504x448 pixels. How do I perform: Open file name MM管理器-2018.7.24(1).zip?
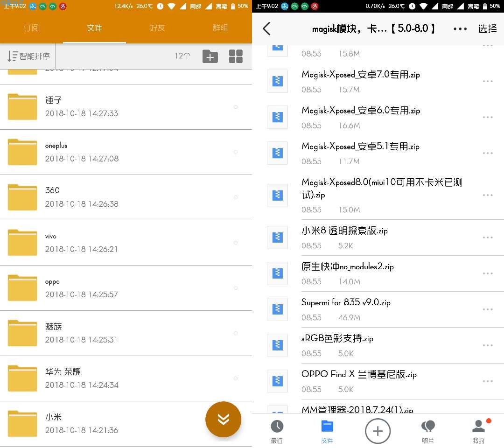(x=357, y=409)
